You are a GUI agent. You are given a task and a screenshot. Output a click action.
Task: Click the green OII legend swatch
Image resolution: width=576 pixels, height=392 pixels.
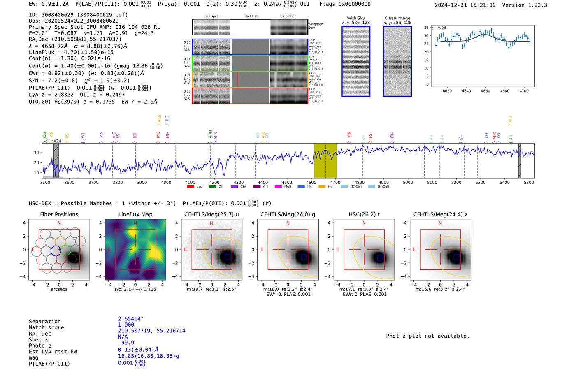(x=212, y=186)
